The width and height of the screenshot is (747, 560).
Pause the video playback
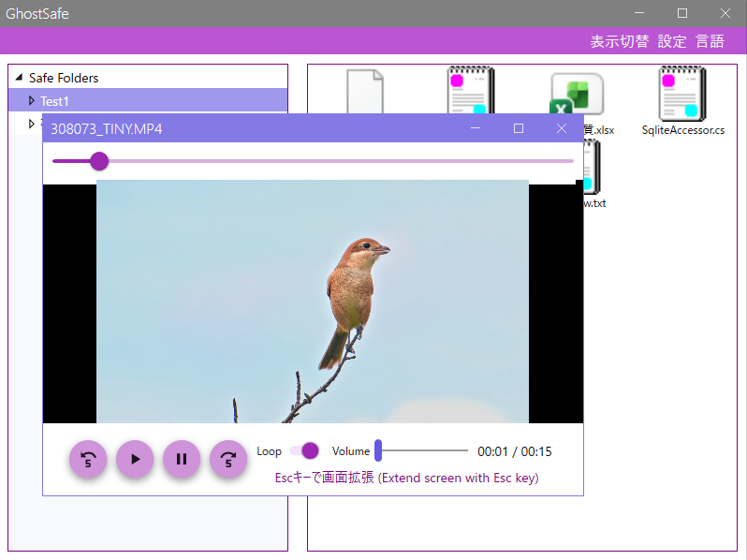182,459
